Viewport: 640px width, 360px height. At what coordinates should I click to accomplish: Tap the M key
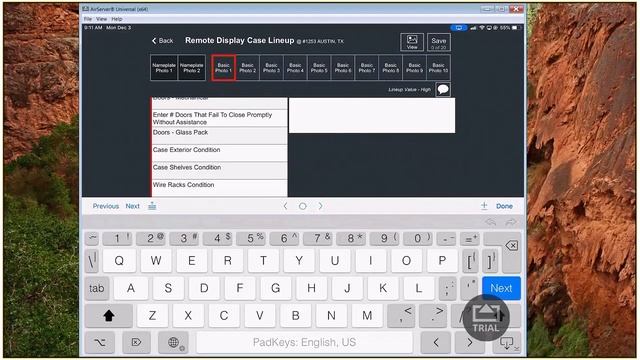pos(367,316)
